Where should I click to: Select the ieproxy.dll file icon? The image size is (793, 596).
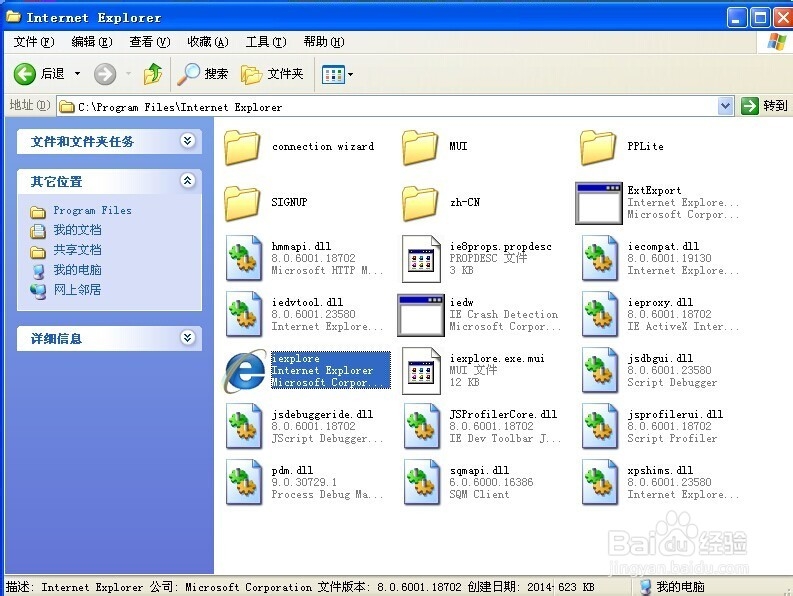pyautogui.click(x=600, y=314)
